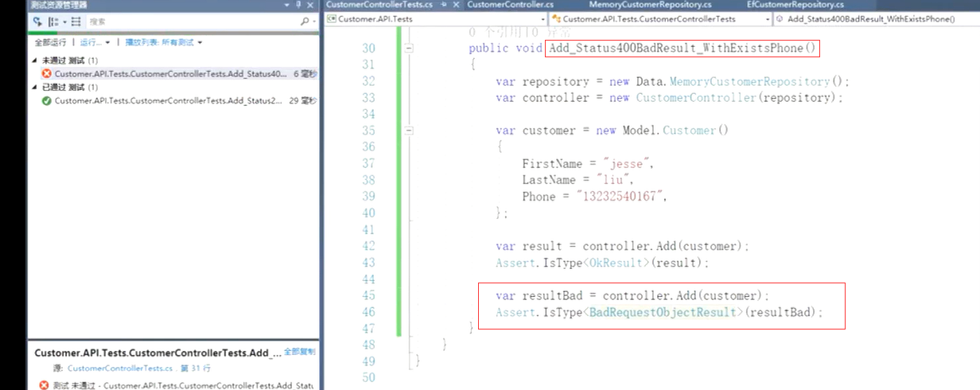
Task: Select the failed test Add_Status40... row
Action: coord(179,74)
